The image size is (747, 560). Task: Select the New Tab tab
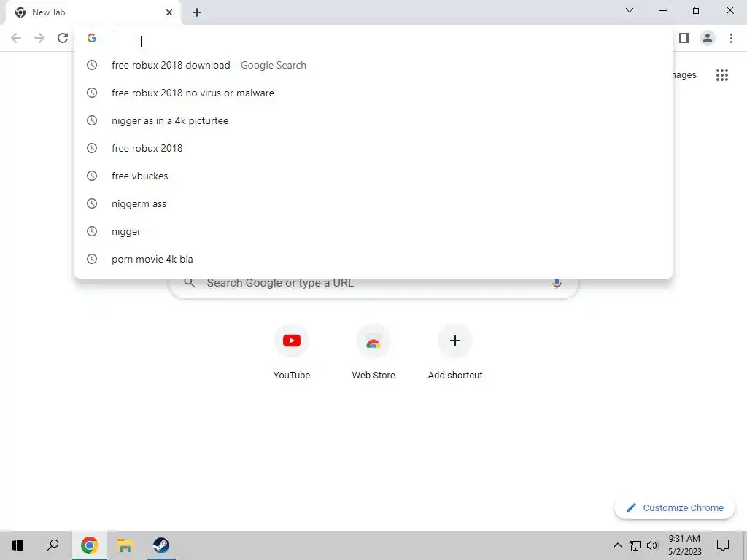coord(93,12)
